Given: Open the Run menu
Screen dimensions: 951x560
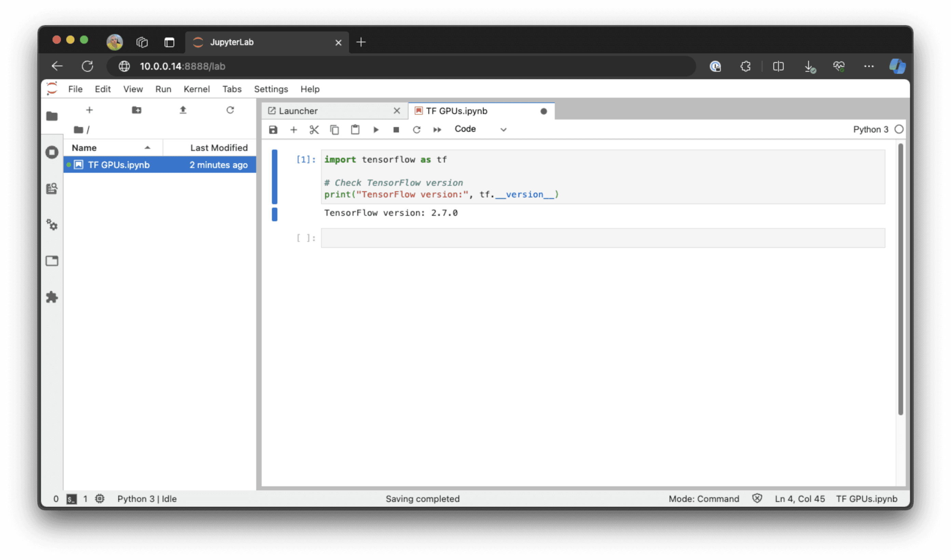Looking at the screenshot, I should [x=163, y=89].
